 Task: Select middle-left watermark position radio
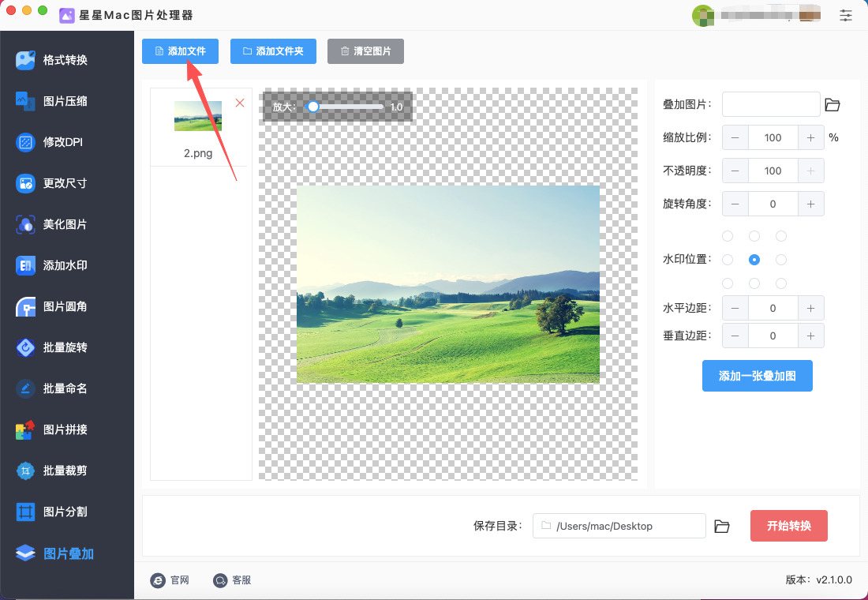[728, 259]
